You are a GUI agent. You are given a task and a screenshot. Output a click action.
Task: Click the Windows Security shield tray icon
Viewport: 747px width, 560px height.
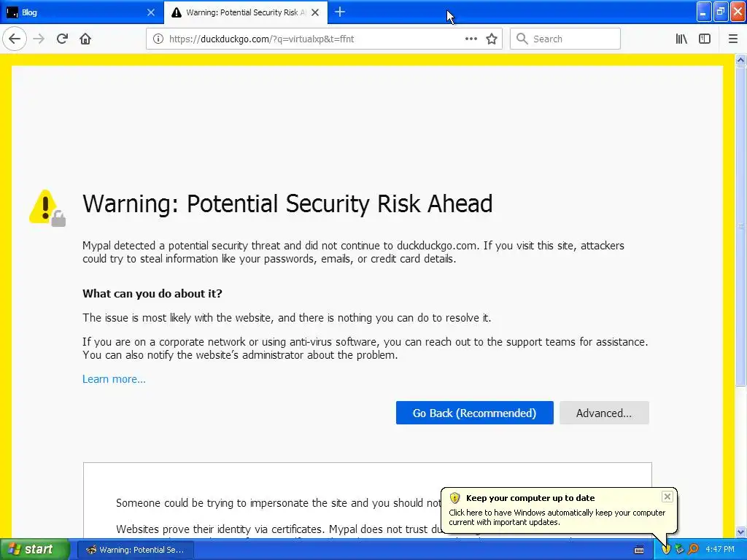[x=666, y=549]
